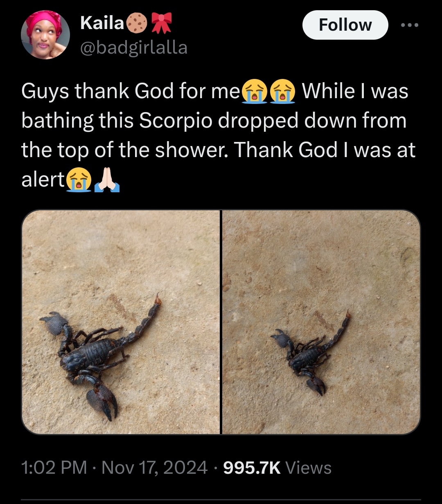Open Kaila's profile picture avatar

click(45, 35)
